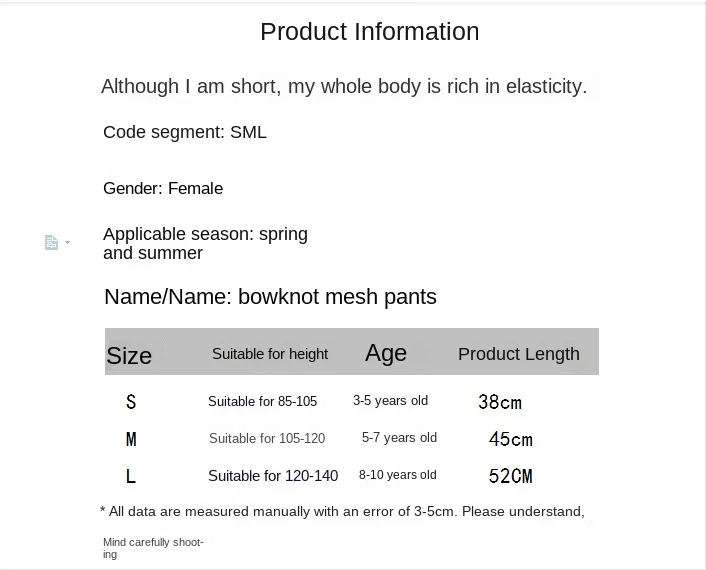The image size is (706, 570).
Task: Click the Age column header
Action: pyautogui.click(x=386, y=353)
